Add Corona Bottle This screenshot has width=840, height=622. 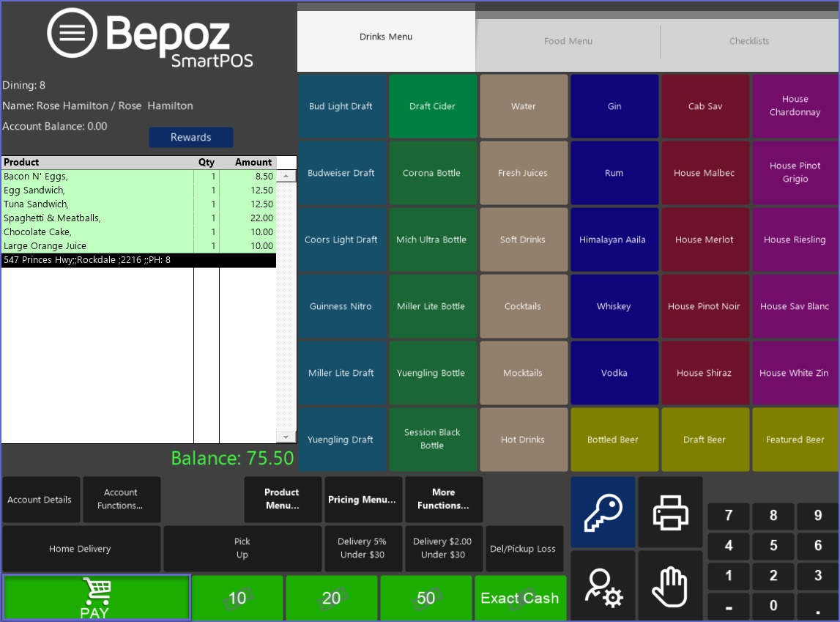point(432,173)
